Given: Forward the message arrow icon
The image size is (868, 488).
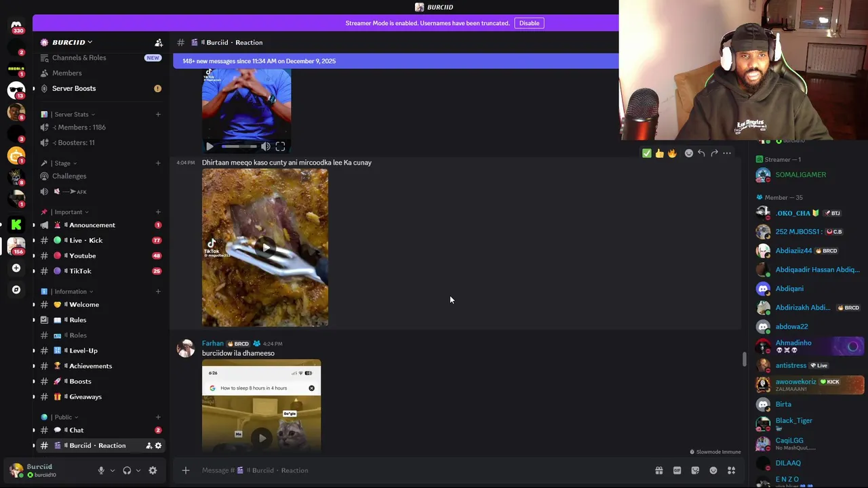Looking at the screenshot, I should pos(714,153).
